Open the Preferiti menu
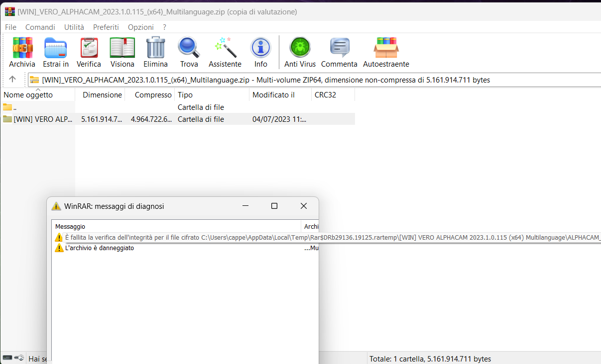 click(x=106, y=27)
